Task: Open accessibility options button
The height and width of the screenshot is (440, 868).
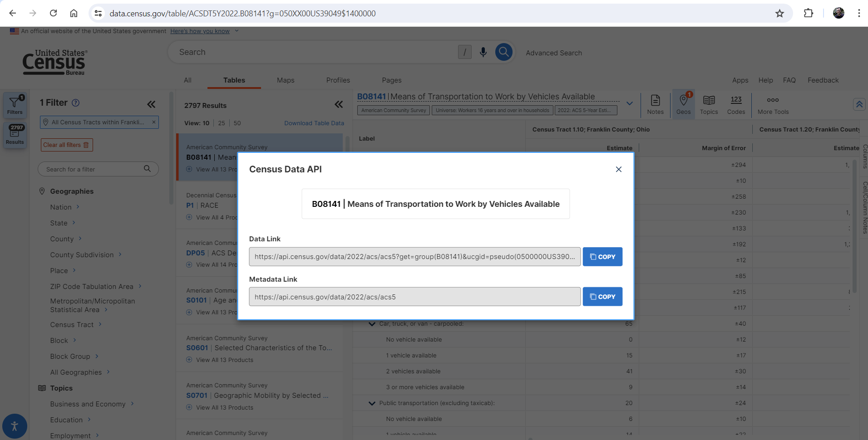Action: (15, 426)
